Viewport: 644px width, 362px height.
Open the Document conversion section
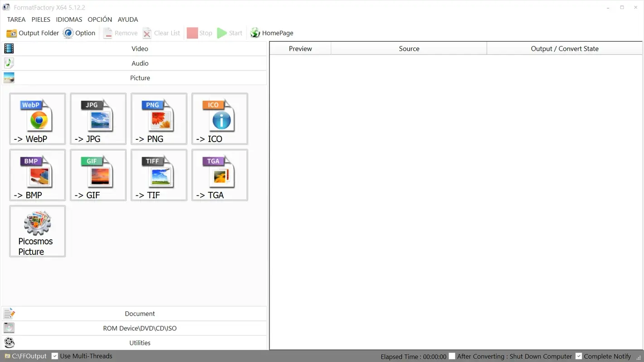(x=139, y=313)
